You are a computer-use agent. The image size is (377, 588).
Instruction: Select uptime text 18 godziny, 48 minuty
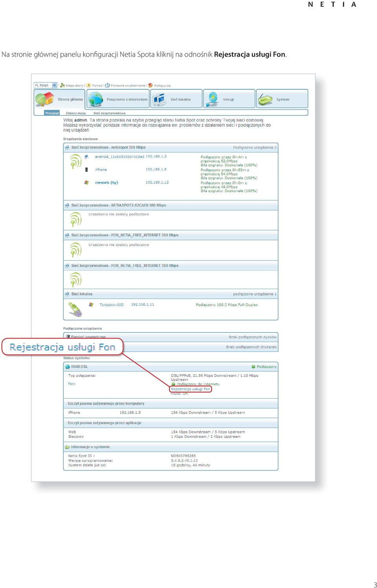(190, 465)
